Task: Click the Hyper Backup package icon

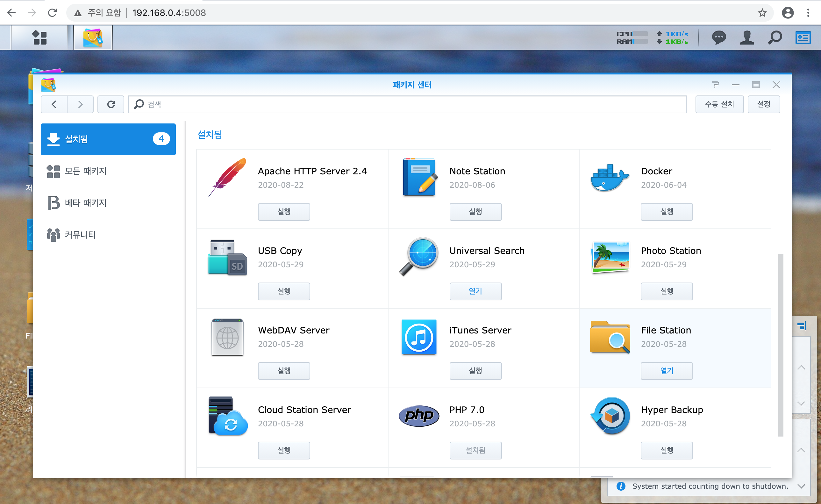Action: (610, 416)
